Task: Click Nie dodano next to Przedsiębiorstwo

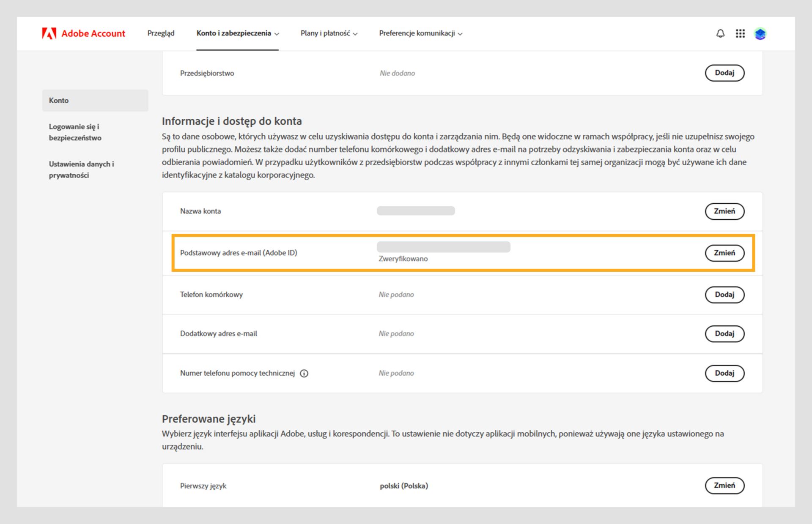Action: tap(397, 73)
